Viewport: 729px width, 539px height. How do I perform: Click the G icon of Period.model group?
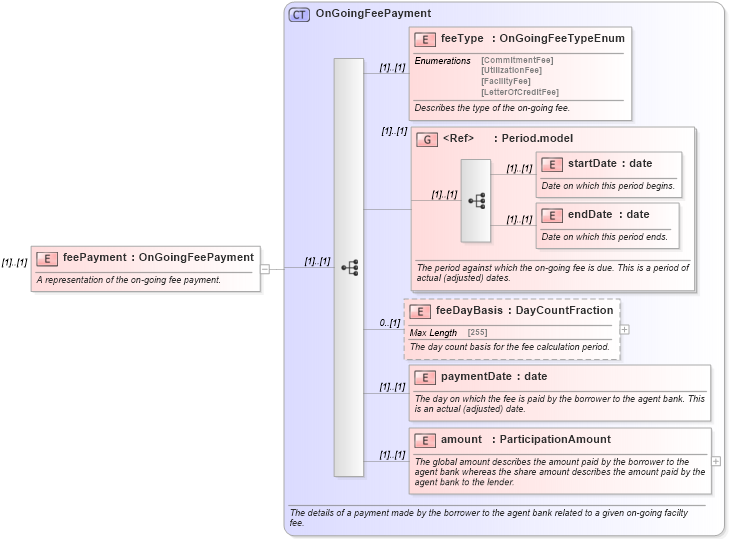(x=427, y=140)
